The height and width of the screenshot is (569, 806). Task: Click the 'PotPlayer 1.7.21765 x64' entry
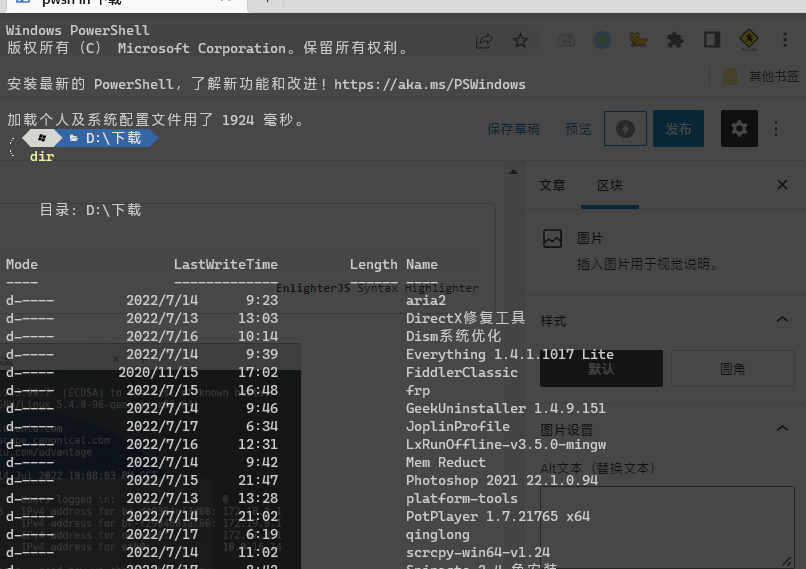coord(498,516)
